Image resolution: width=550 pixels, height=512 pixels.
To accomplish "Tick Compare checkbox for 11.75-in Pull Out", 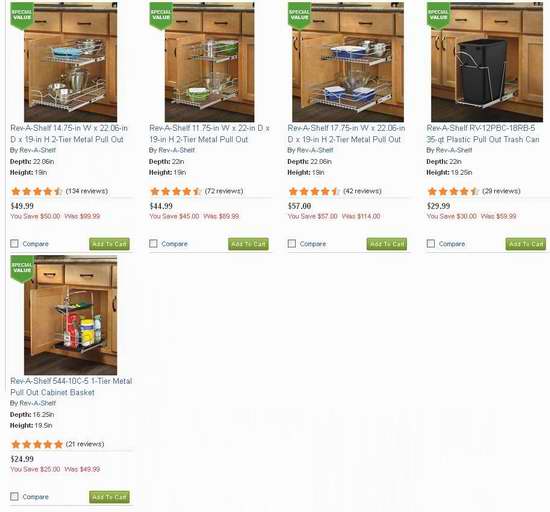I will tap(153, 243).
